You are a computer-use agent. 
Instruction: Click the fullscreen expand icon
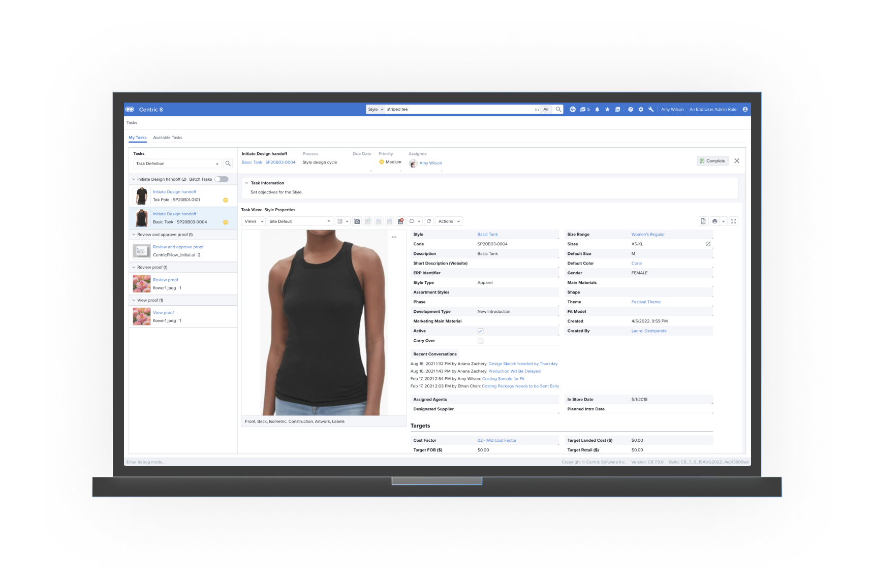click(x=734, y=221)
